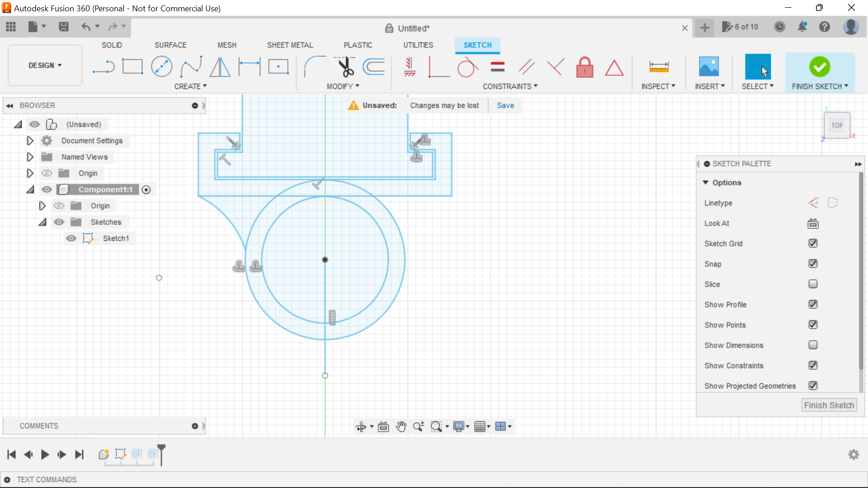Select the Circle tool
868x488 pixels.
point(161,66)
